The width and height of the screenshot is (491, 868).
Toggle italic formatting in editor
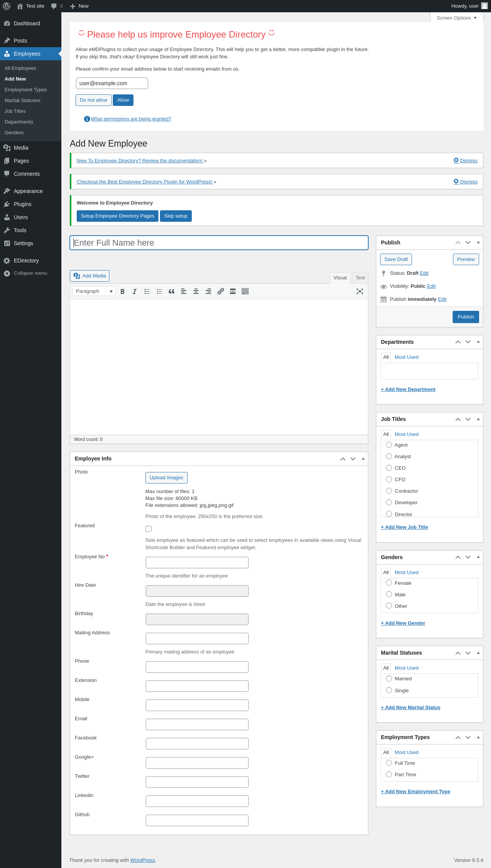pos(135,291)
